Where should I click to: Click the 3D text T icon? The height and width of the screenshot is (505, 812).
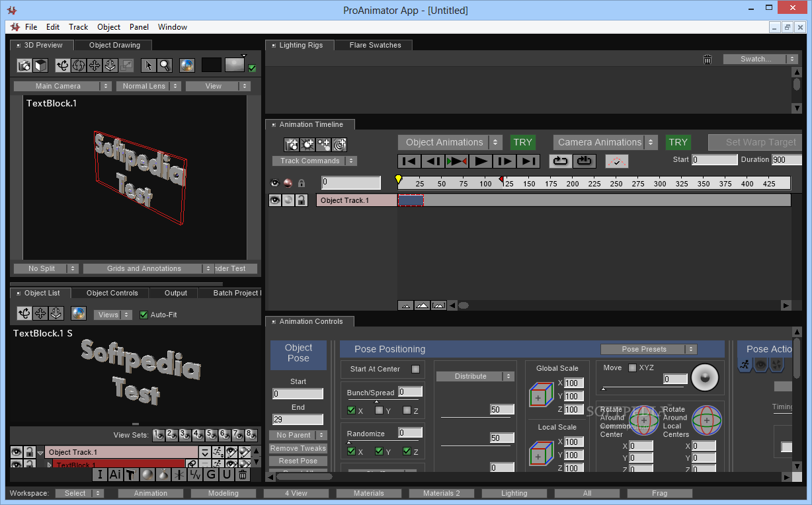(x=131, y=474)
